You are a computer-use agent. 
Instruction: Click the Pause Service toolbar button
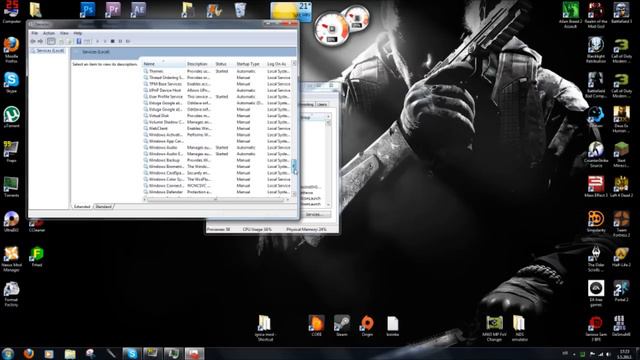tap(120, 41)
